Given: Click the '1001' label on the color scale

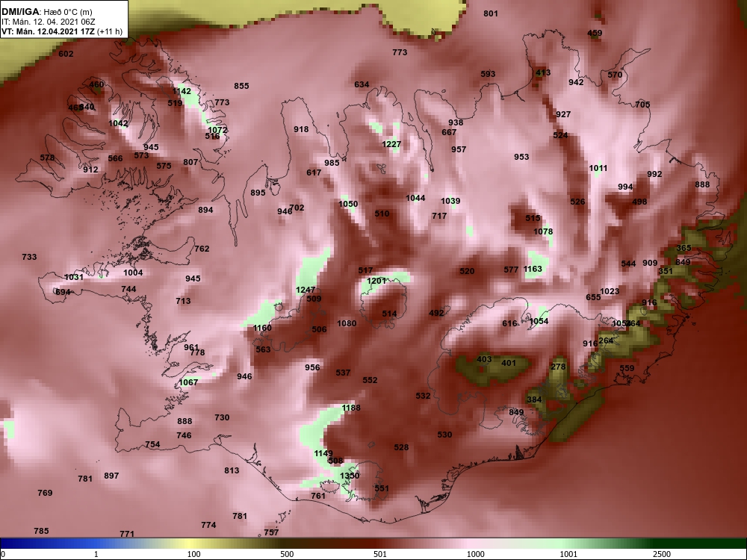Looking at the screenshot, I should point(568,554).
